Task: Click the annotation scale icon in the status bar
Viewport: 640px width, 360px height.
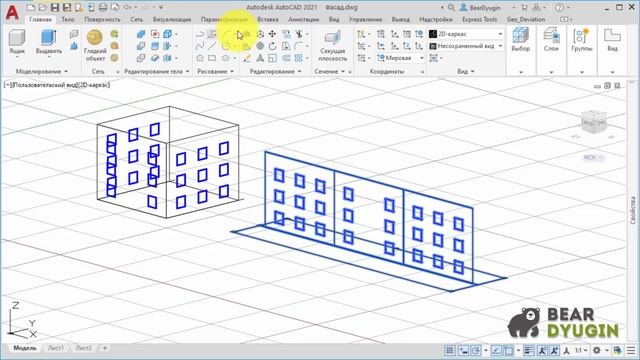Action: click(567, 351)
